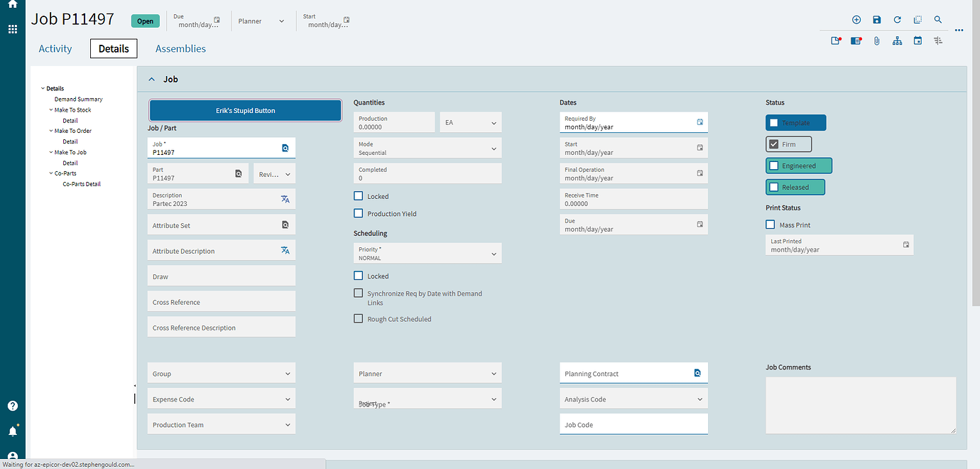Image resolution: width=980 pixels, height=469 pixels.
Task: Click the new record plus icon
Action: pyautogui.click(x=856, y=20)
